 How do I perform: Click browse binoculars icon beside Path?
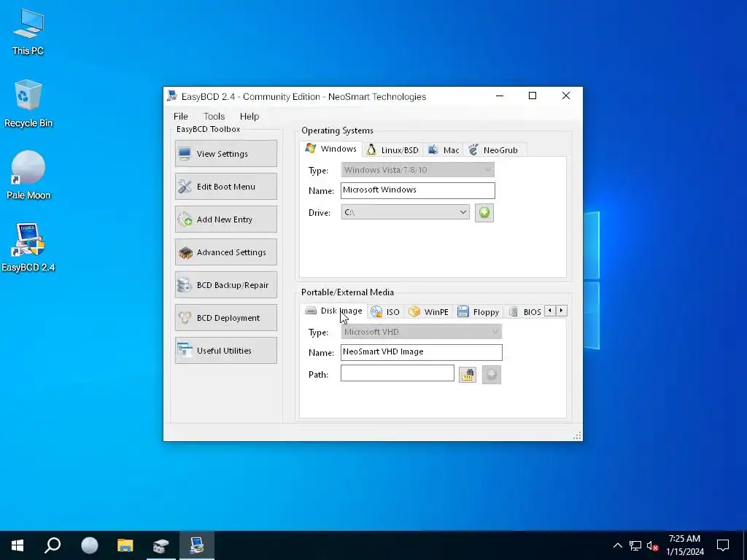tap(468, 375)
